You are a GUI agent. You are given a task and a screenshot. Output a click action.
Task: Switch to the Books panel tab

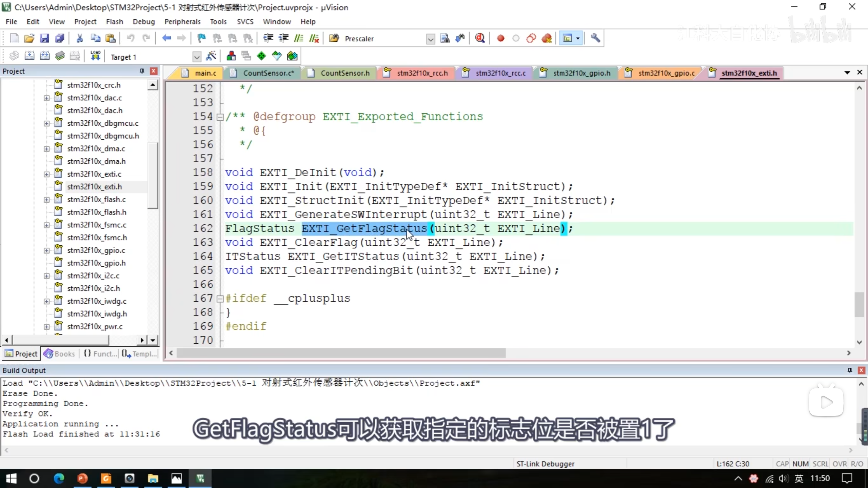59,354
